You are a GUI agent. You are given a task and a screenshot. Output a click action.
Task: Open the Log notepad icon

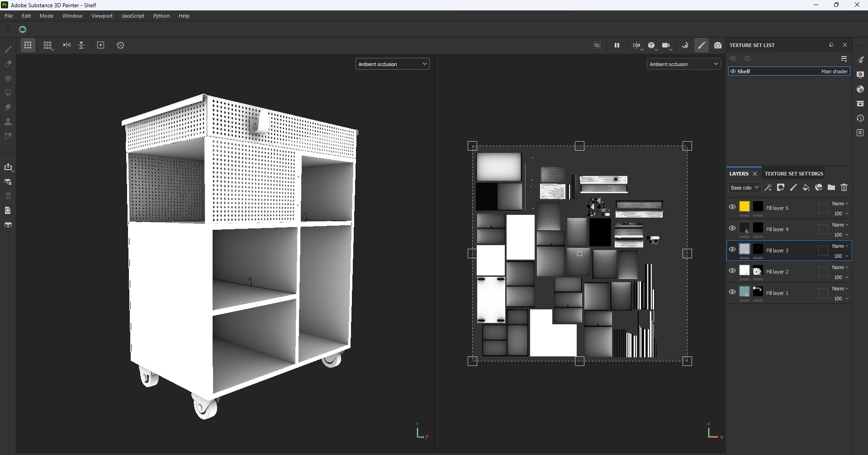tap(860, 133)
